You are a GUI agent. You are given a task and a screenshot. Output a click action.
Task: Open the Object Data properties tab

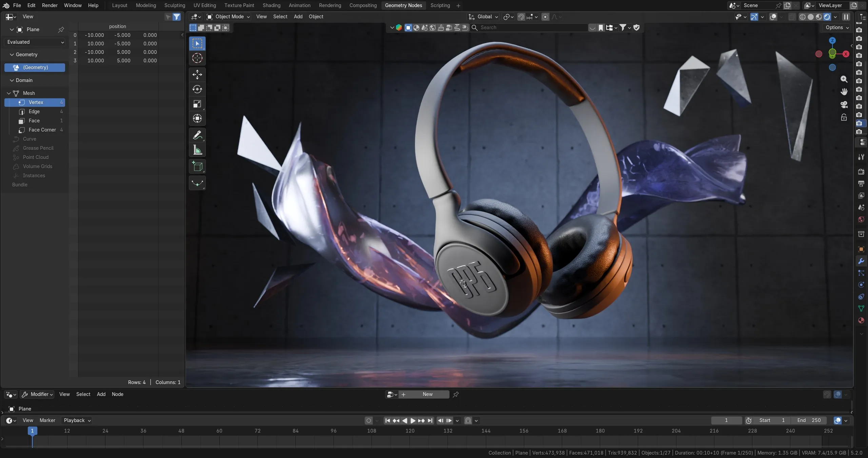(x=861, y=308)
